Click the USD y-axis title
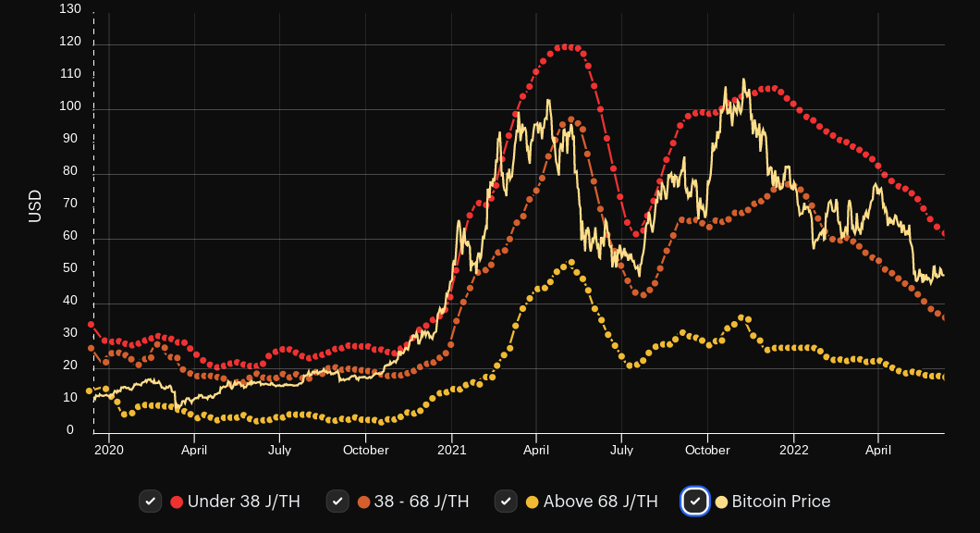The width and height of the screenshot is (980, 533). [x=35, y=205]
